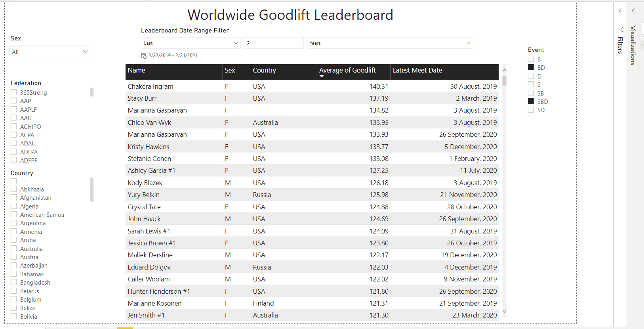
Task: Click the Country list scrollbar thumb
Action: coord(92,189)
